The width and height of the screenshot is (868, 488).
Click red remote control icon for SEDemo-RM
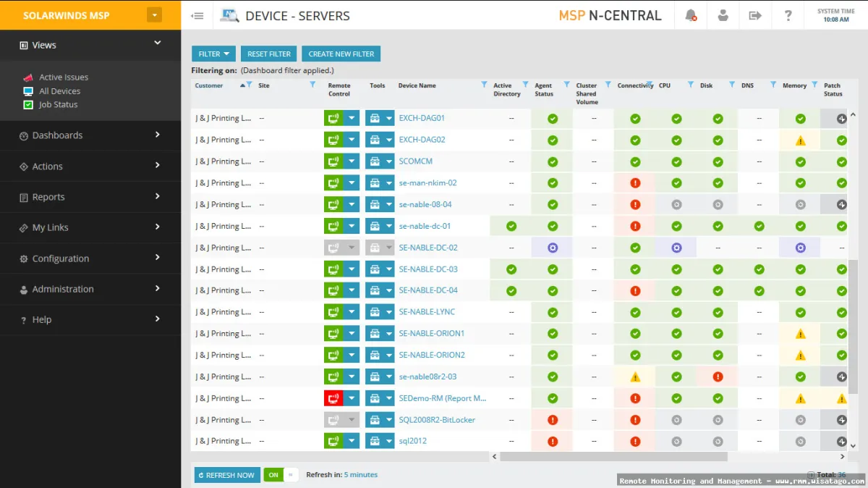334,398
